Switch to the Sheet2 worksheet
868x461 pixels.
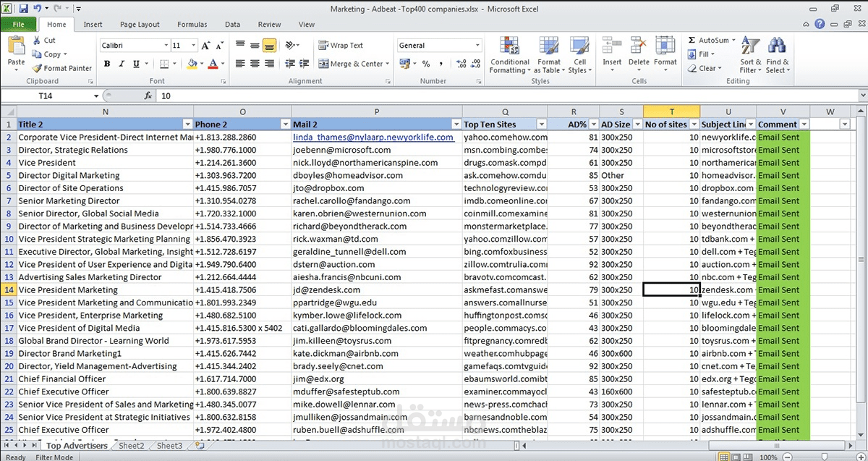pos(131,446)
